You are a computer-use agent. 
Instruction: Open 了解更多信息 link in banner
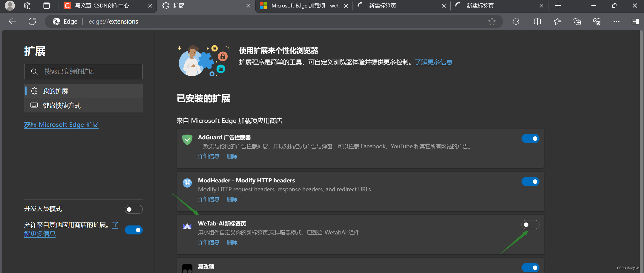click(x=434, y=62)
